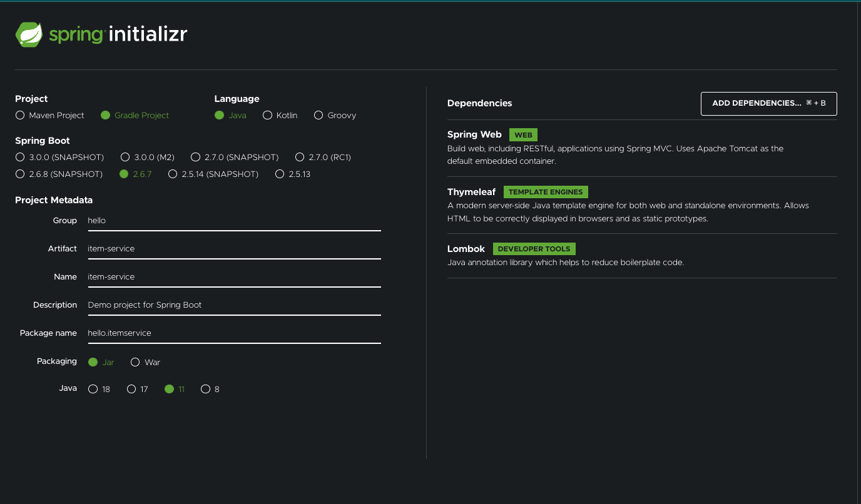Choose Java as the language
The height and width of the screenshot is (504, 861).
point(219,115)
